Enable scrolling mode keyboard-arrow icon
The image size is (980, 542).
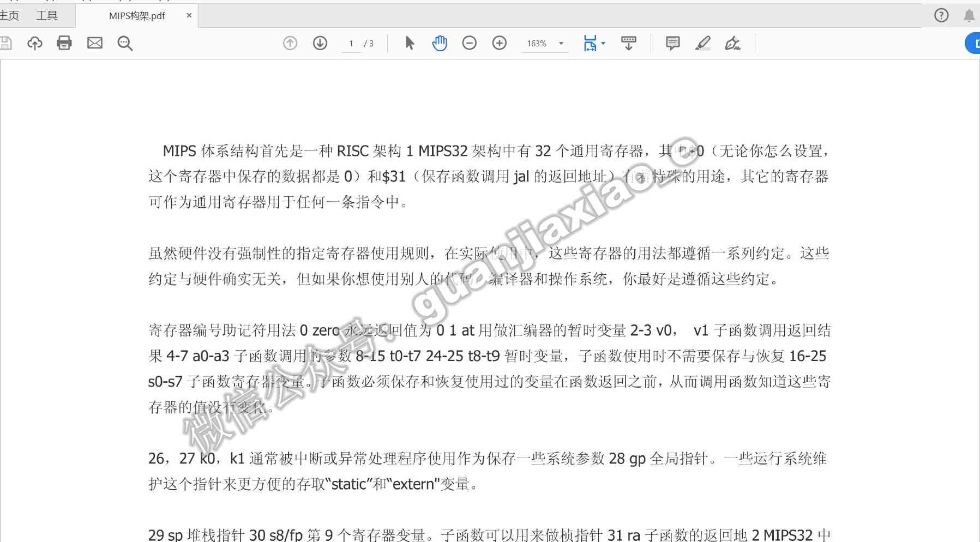tap(628, 43)
